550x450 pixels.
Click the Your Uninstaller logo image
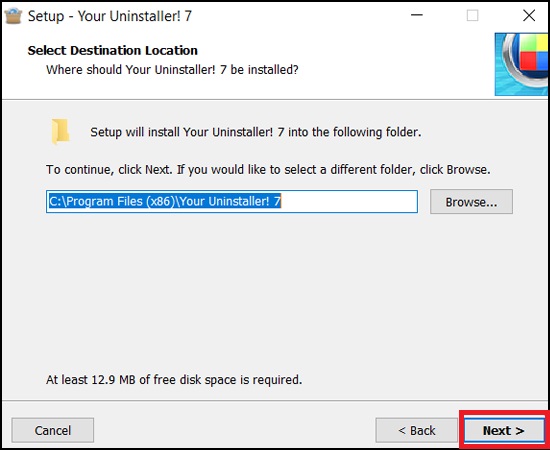521,64
